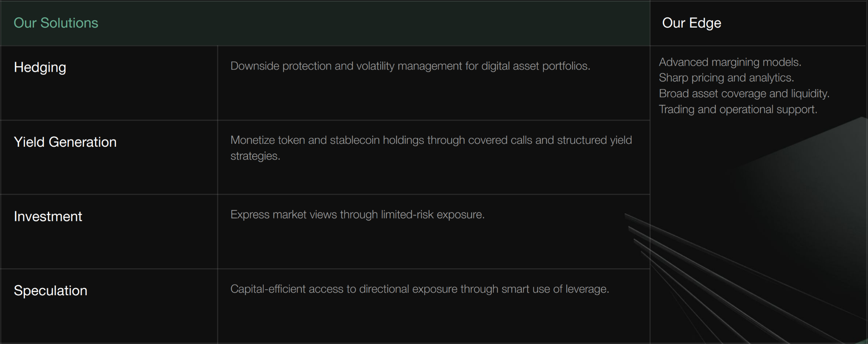Image resolution: width=868 pixels, height=344 pixels.
Task: Click Broad asset coverage and liquidity
Action: tap(744, 94)
